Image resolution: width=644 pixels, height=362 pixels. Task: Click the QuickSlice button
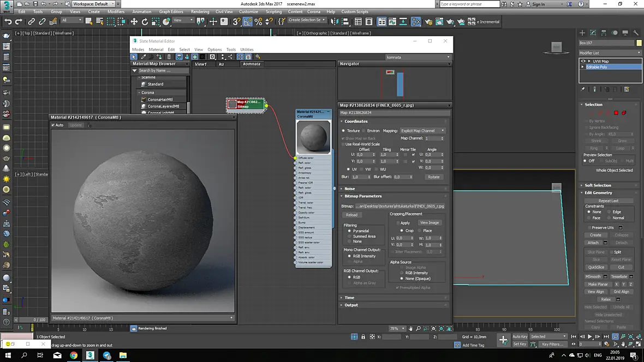point(596,267)
